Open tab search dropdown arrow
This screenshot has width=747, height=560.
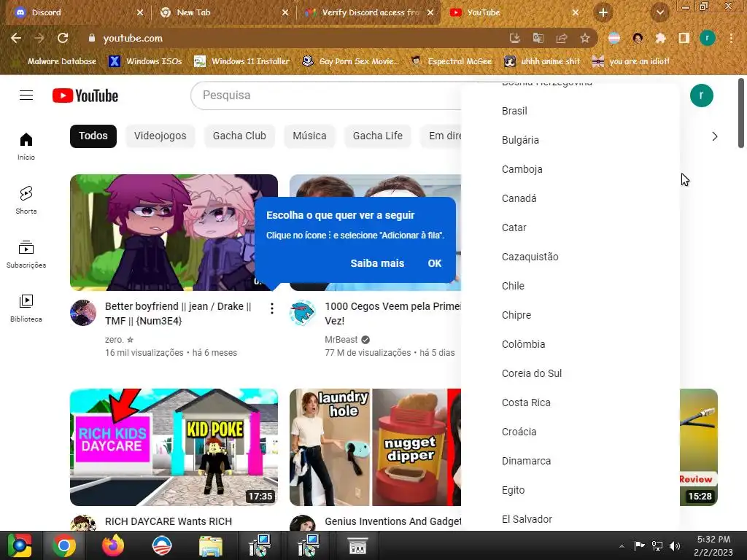[x=659, y=13]
